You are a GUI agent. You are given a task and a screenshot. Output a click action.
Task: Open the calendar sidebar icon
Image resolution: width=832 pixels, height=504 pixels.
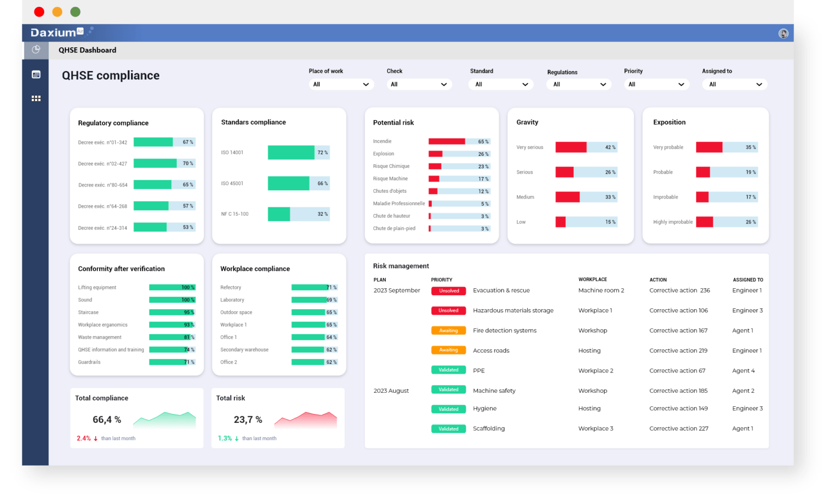[x=36, y=75]
